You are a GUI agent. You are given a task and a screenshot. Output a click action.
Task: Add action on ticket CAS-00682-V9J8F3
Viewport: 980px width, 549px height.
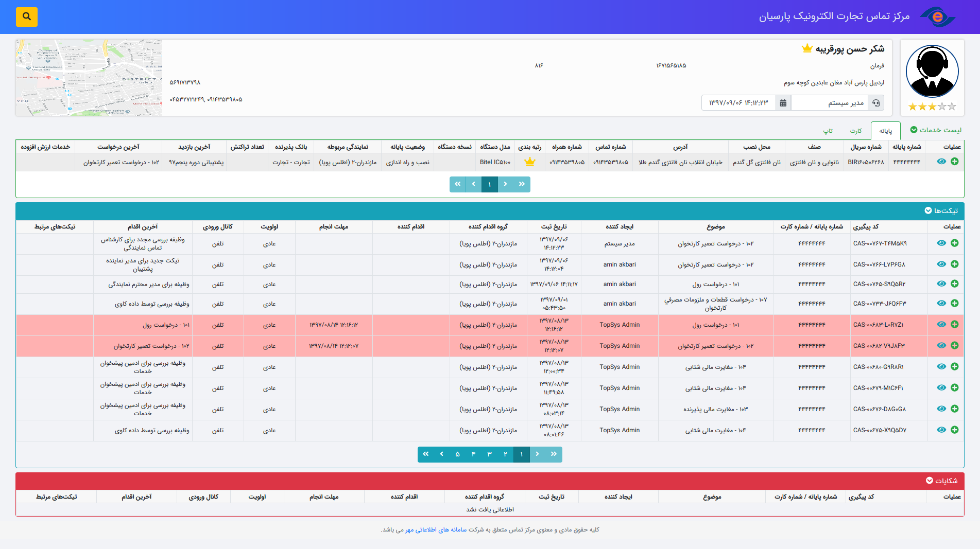(955, 345)
